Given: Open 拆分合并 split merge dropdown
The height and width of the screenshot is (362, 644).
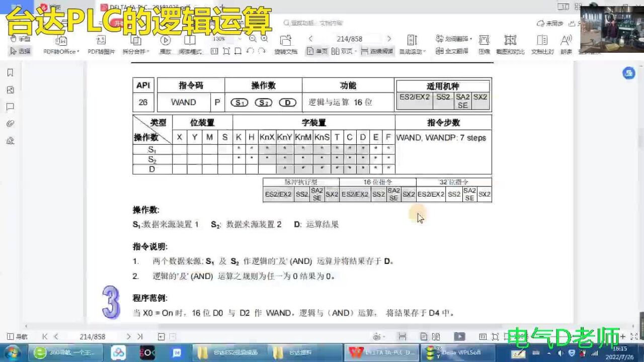Looking at the screenshot, I should pyautogui.click(x=135, y=45).
